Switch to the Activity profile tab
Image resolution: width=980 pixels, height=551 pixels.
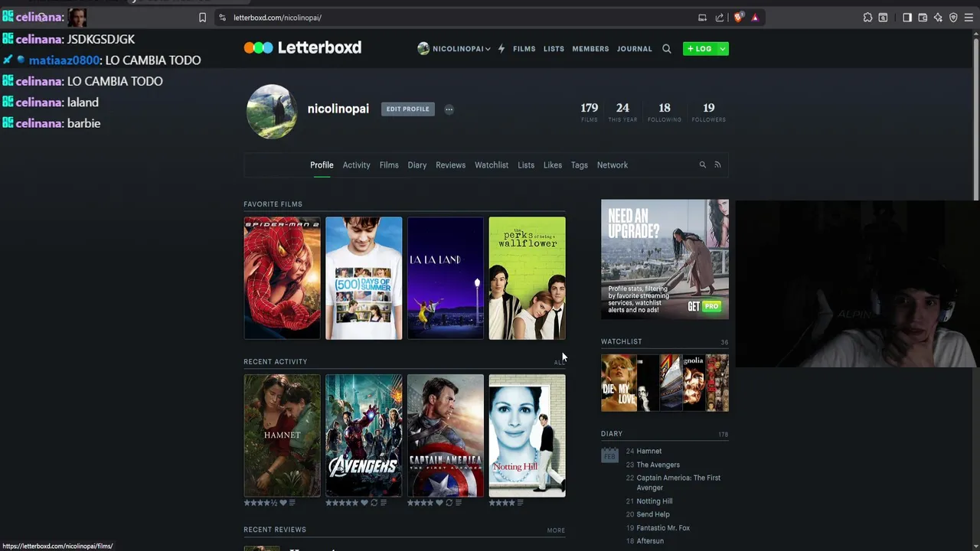pos(356,165)
